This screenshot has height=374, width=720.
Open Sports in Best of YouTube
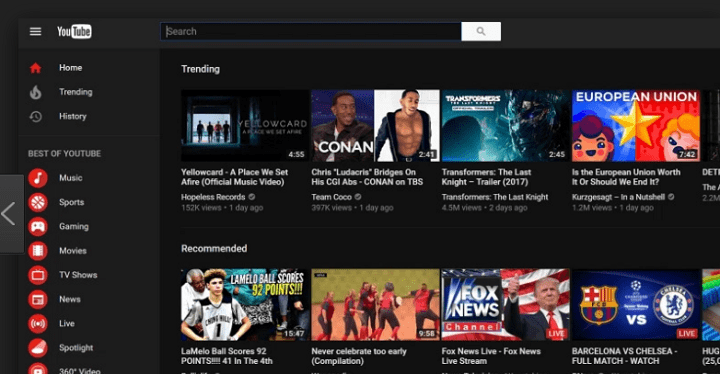click(71, 202)
